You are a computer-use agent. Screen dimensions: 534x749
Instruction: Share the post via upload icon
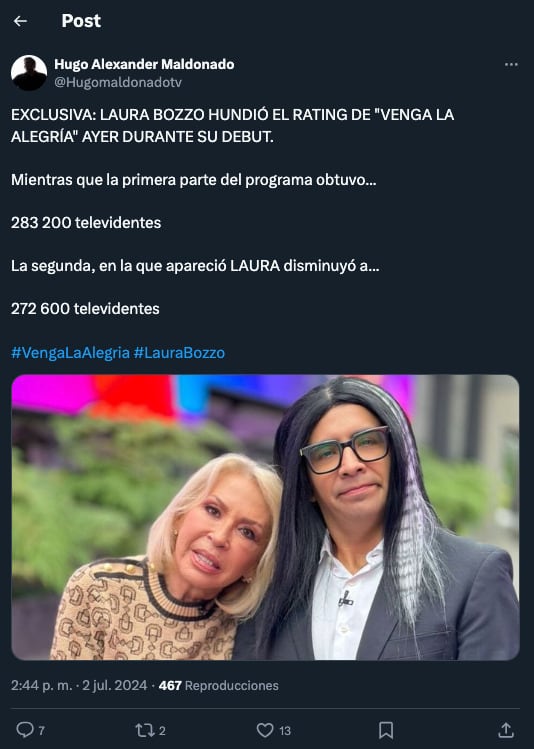click(506, 730)
